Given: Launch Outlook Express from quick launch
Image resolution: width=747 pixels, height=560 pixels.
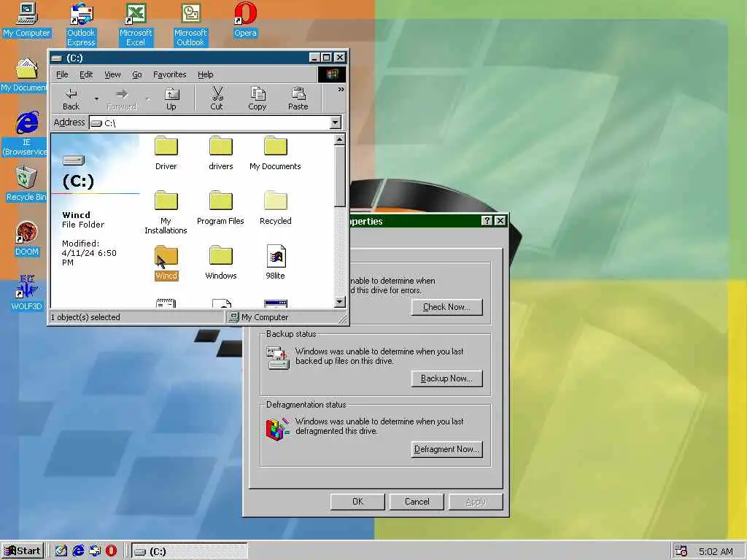Looking at the screenshot, I should click(95, 551).
